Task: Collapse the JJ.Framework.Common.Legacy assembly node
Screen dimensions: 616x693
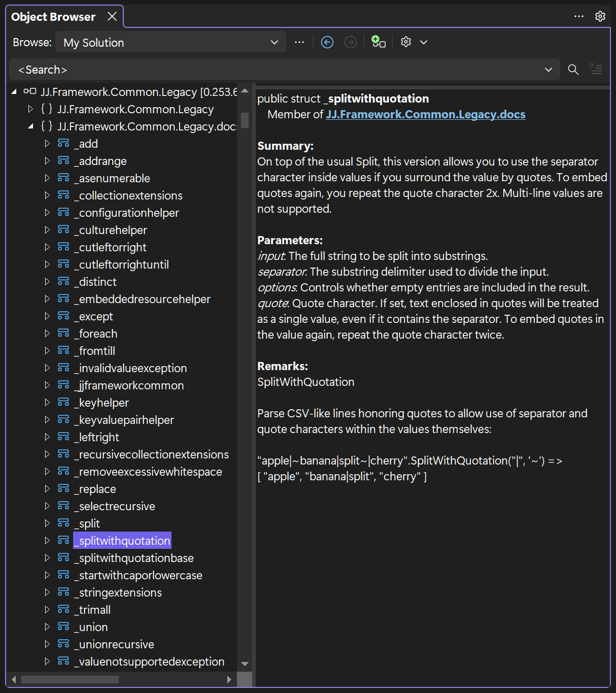Action: pos(14,92)
